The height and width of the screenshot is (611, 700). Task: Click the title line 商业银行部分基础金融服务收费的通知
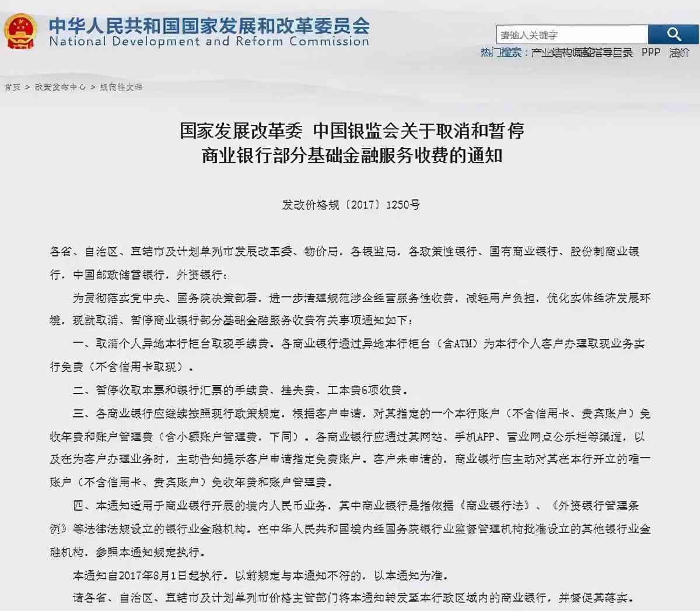coord(352,156)
